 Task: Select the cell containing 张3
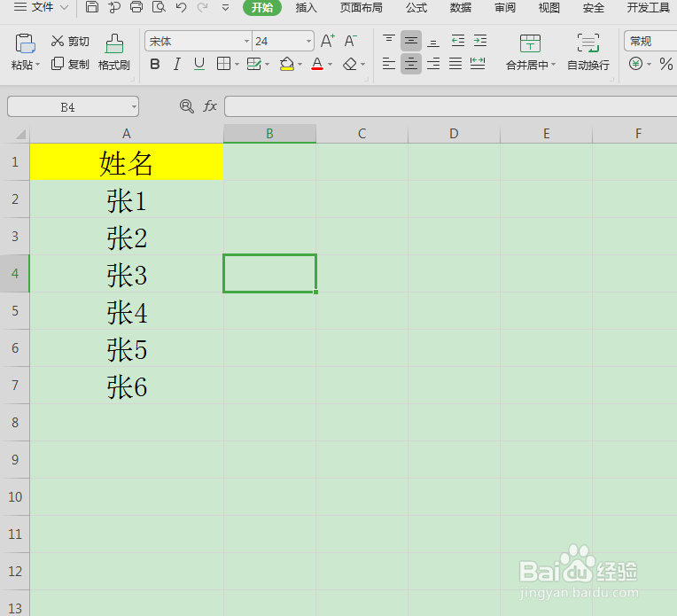(127, 274)
